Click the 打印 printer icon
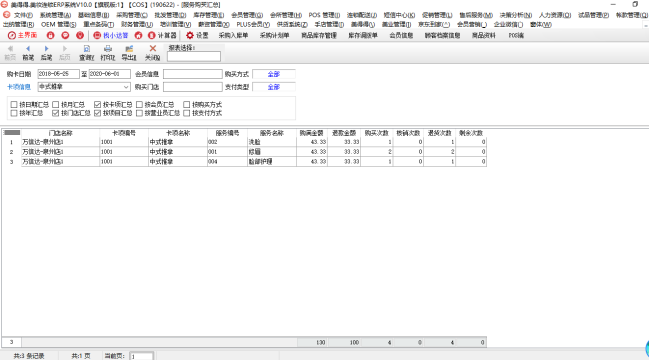This screenshot has height=361, width=650. (108, 49)
